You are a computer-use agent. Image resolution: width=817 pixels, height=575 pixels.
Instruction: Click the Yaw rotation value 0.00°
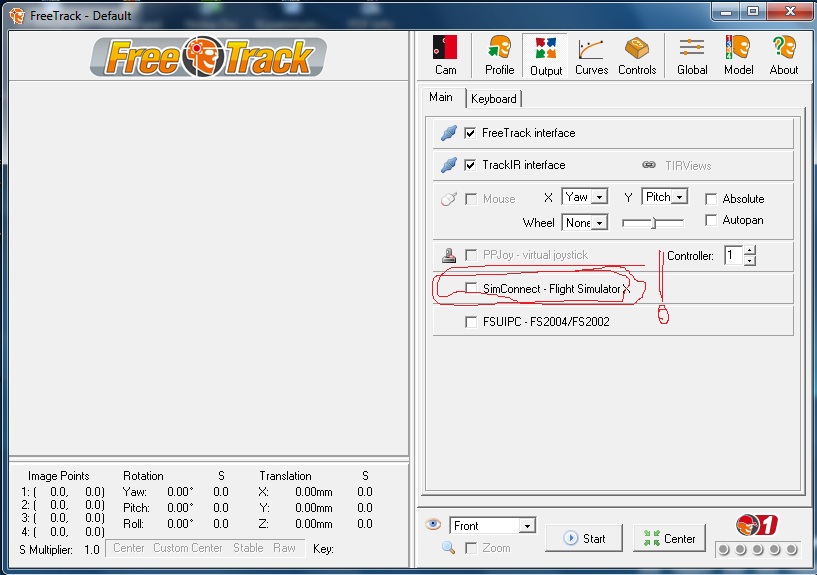point(180,492)
